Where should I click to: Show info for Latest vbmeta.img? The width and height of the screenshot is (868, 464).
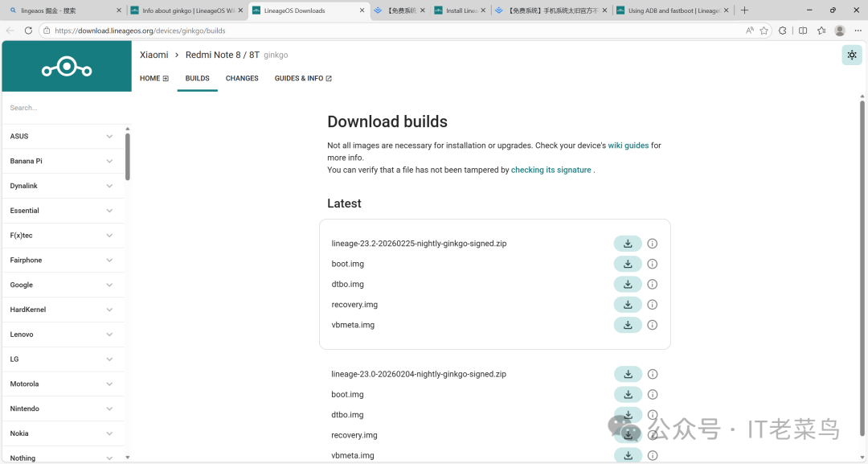(653, 325)
